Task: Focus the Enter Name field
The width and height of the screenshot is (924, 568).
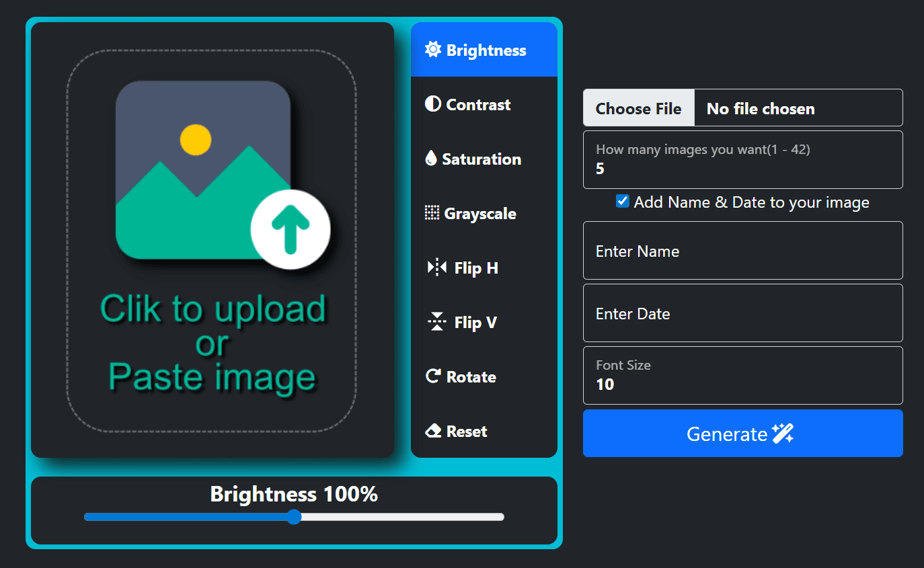Action: coord(742,250)
